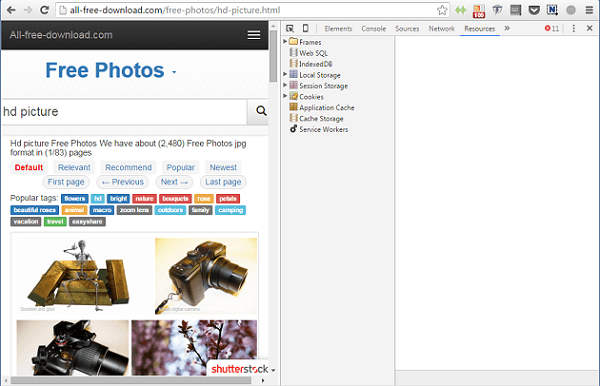The image size is (600, 386).
Task: Open the hamburger menu on All-free-download
Action: pyautogui.click(x=254, y=35)
